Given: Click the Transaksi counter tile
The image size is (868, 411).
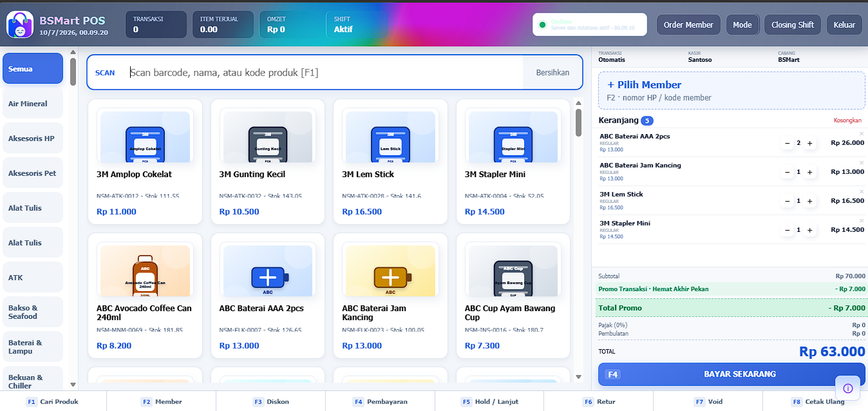Looking at the screenshot, I should tap(156, 24).
